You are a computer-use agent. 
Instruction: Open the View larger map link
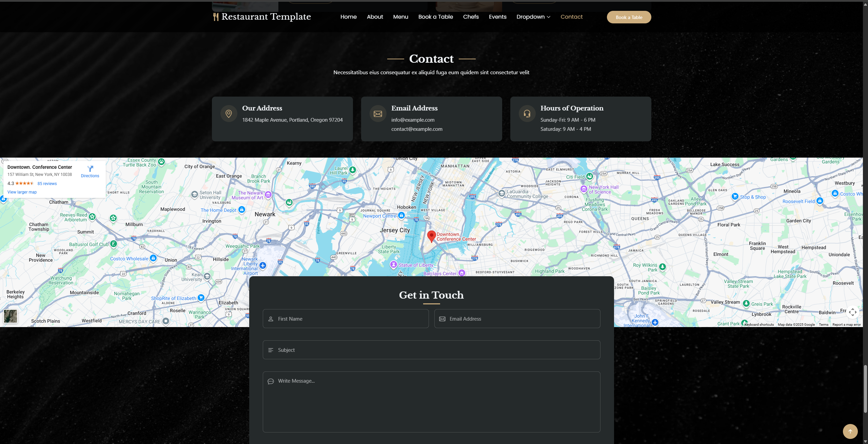click(22, 192)
